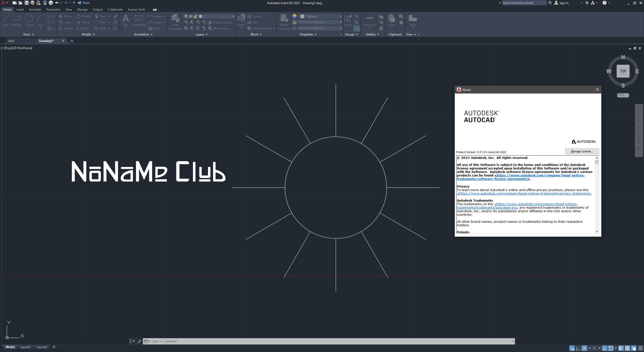The height and width of the screenshot is (352, 644).
Task: Click the Make Current layer tool
Action: tap(220, 22)
